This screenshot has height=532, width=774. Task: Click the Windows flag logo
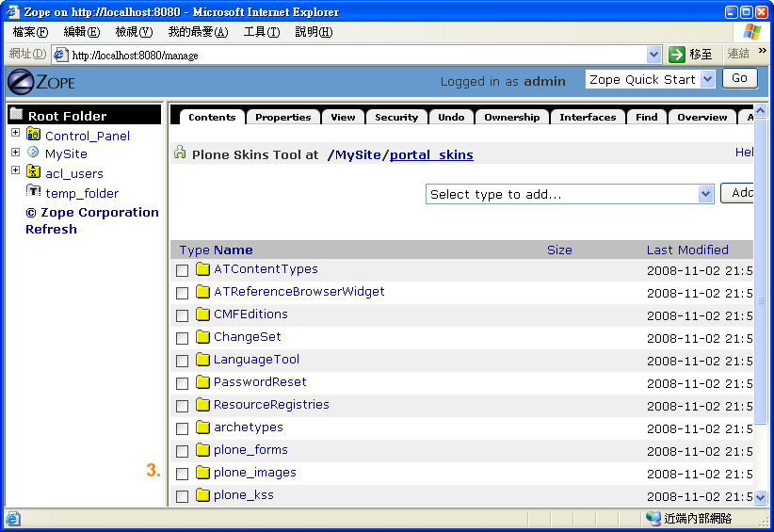pyautogui.click(x=752, y=32)
